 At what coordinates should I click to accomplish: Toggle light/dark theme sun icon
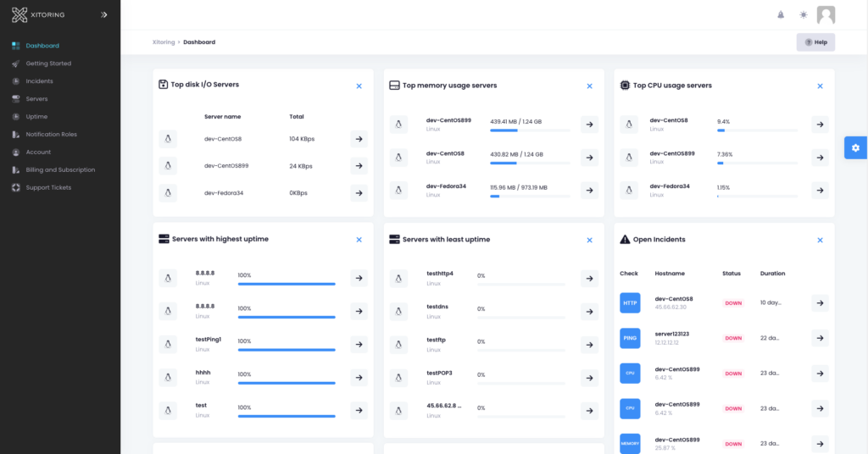804,15
